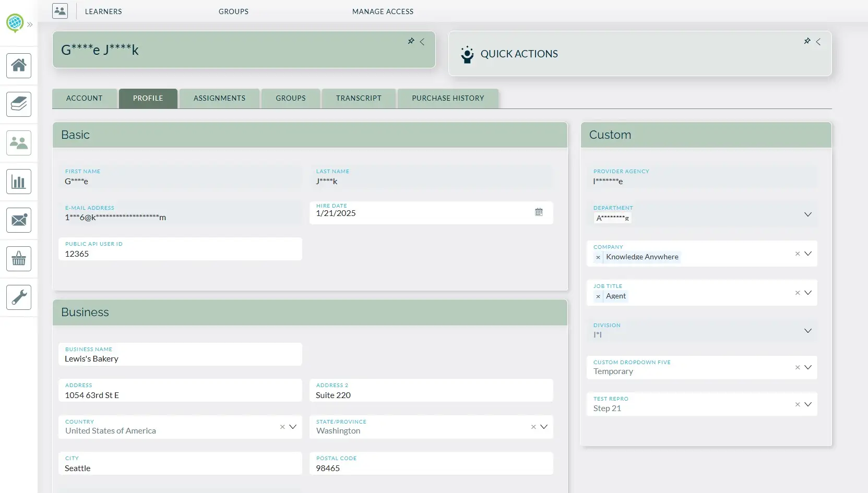The height and width of the screenshot is (493, 868).
Task: Open the Country dropdown in Business section
Action: coord(294,427)
